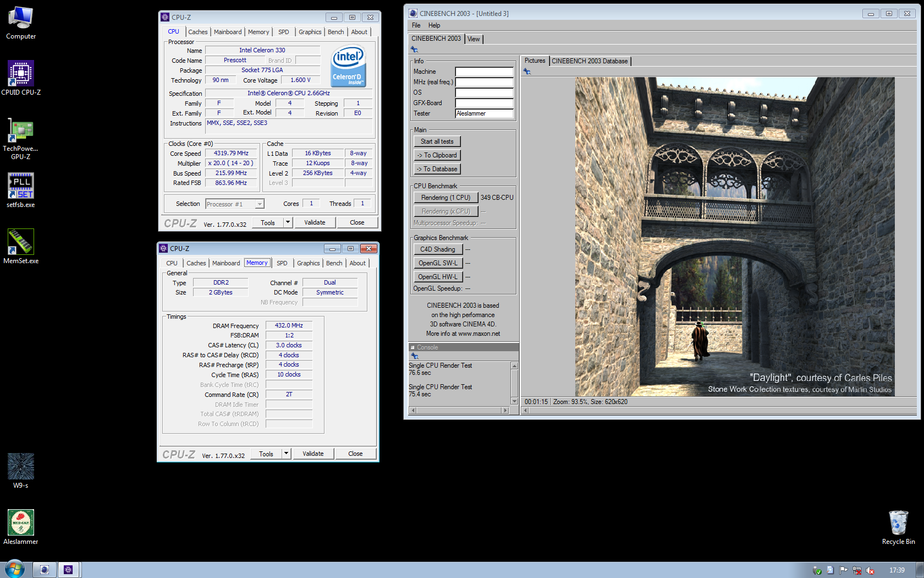
Task: Click the document magnifier tray icon
Action: tap(831, 570)
